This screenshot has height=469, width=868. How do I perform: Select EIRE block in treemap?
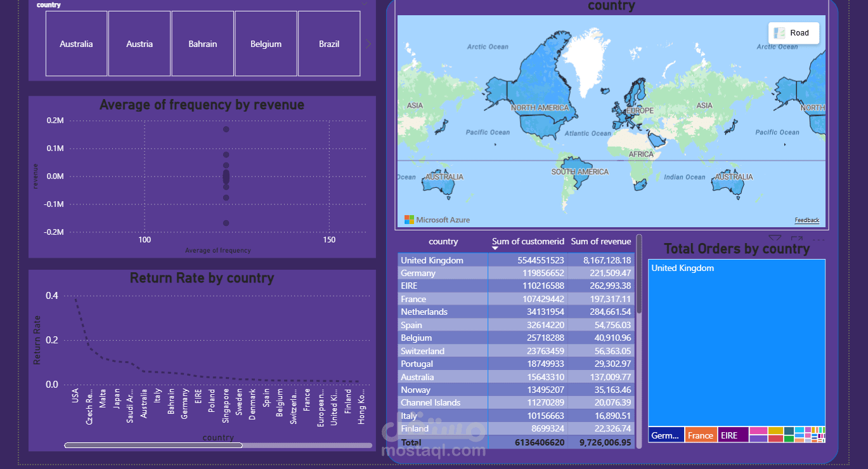point(733,435)
